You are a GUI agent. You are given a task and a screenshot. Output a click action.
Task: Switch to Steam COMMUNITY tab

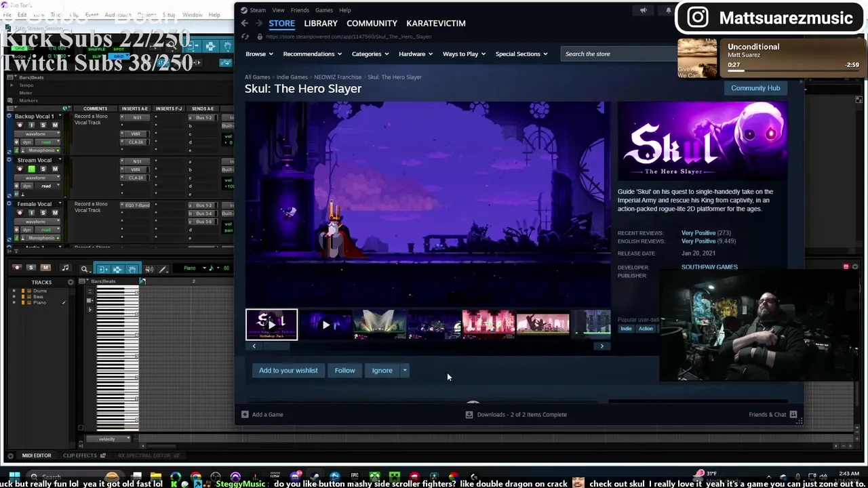click(x=372, y=23)
